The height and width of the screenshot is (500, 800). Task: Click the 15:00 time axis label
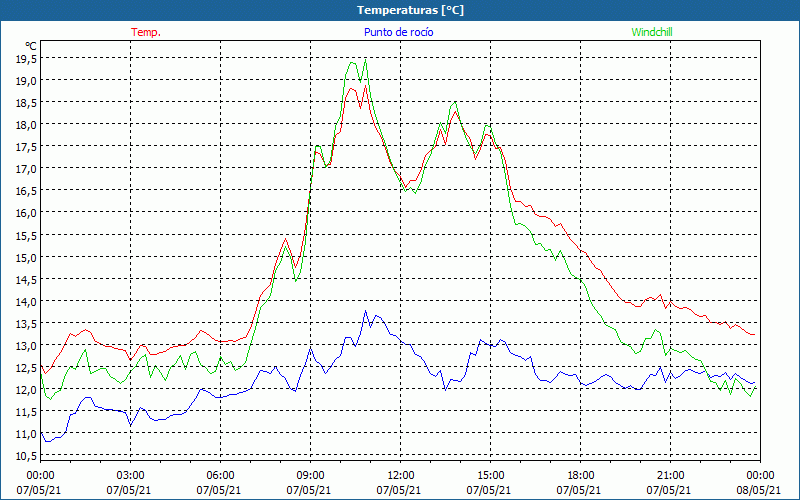click(490, 476)
